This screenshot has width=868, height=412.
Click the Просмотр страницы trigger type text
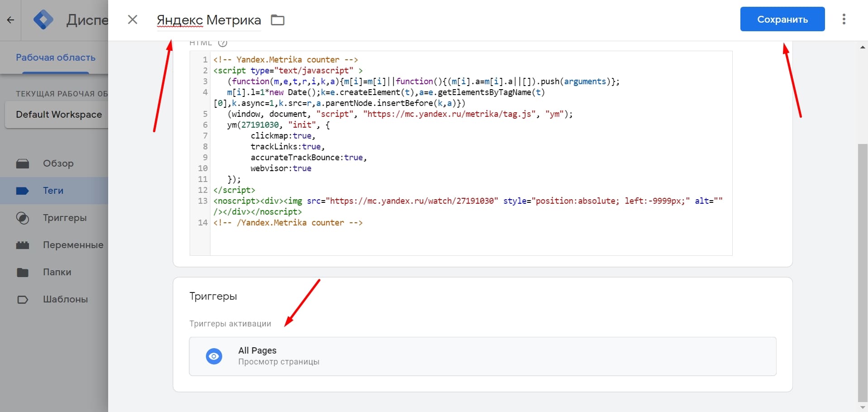point(279,362)
